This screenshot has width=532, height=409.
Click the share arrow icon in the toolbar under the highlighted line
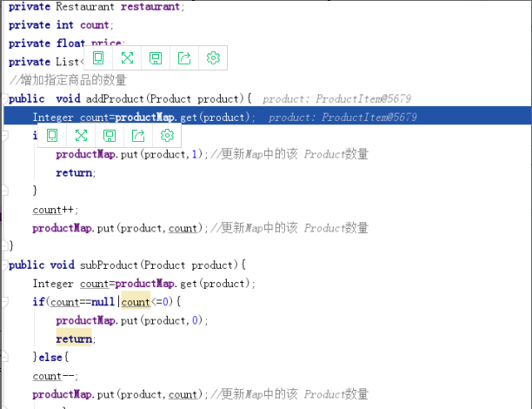coord(138,136)
